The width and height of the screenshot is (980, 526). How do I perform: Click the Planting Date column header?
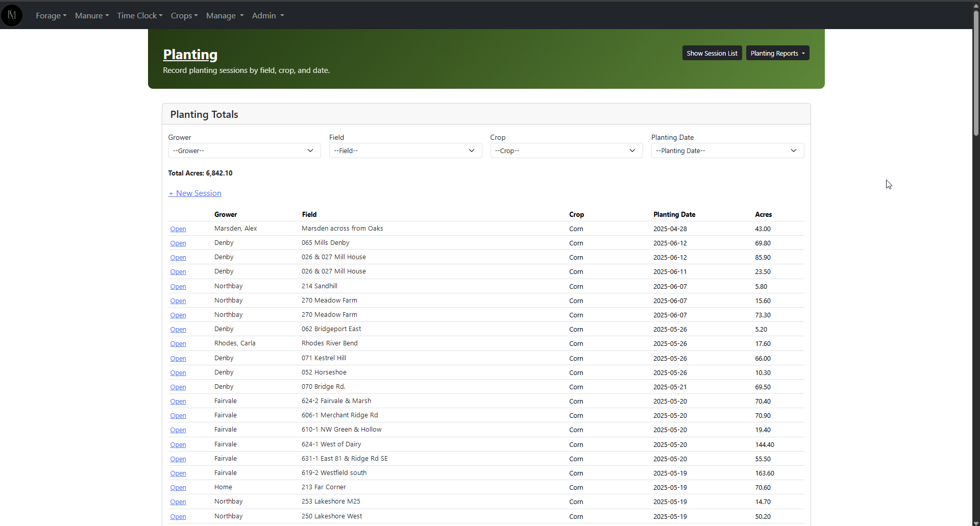pos(674,214)
